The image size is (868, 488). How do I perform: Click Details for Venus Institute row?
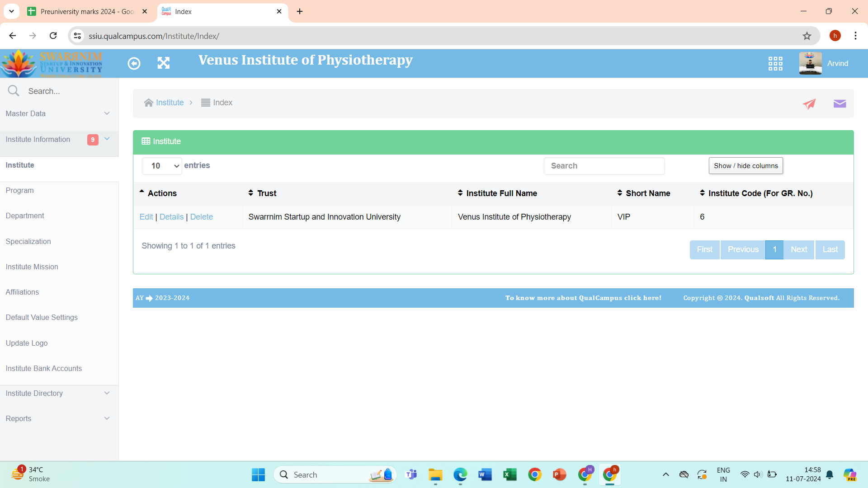(x=171, y=217)
